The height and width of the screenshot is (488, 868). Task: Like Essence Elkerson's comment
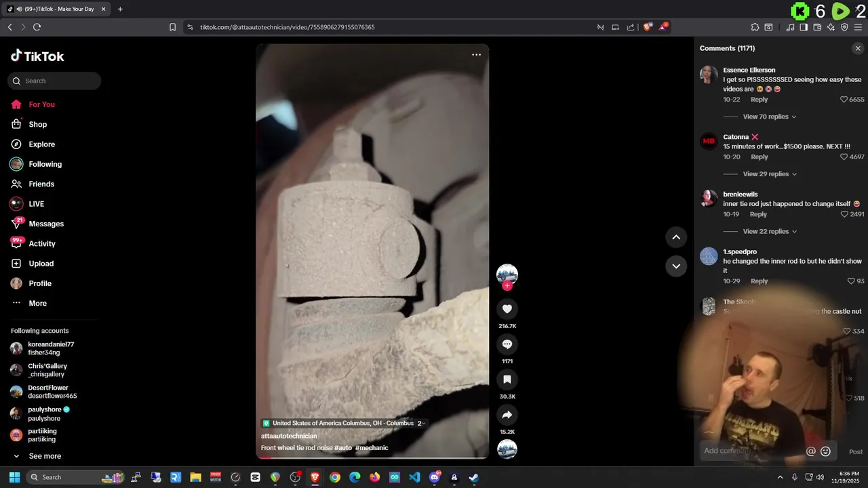click(844, 100)
